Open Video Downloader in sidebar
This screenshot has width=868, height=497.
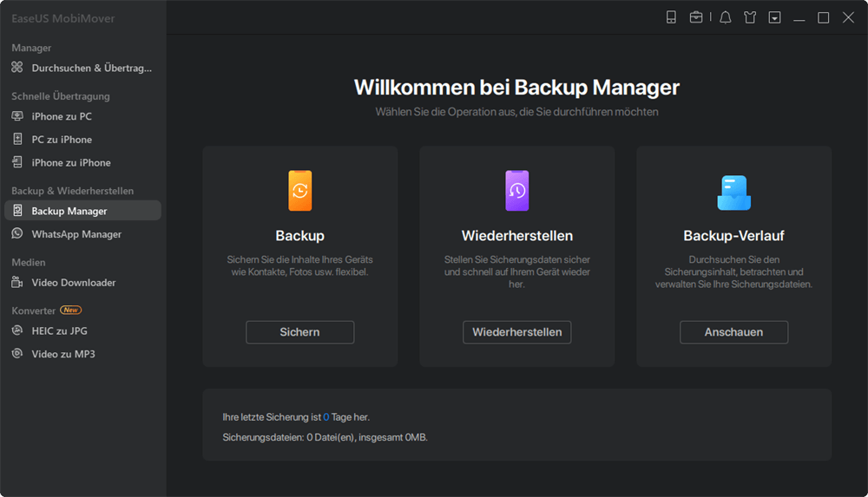82,282
